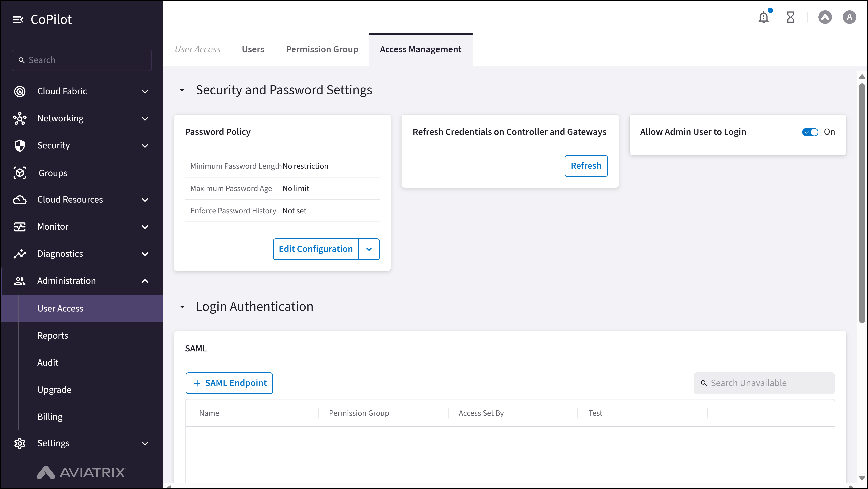Click the Groups icon in the sidebar
Screen dimensions: 868x489
20,173
